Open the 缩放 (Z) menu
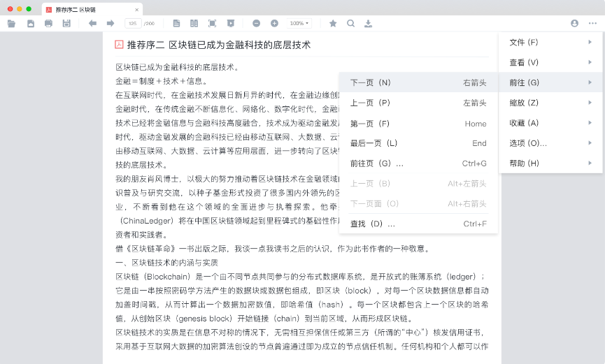This screenshot has width=605, height=364. tap(550, 103)
